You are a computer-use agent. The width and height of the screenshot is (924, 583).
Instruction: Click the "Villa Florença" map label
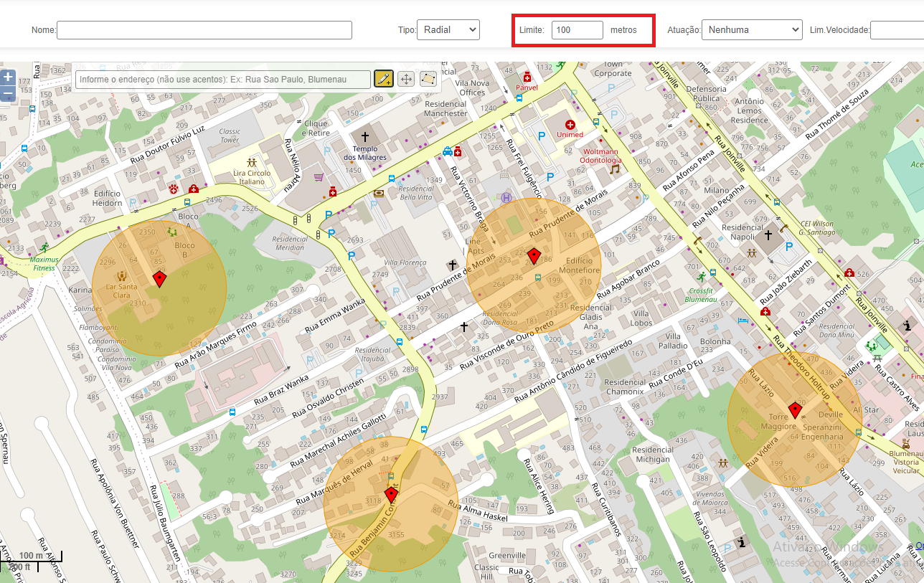(405, 263)
